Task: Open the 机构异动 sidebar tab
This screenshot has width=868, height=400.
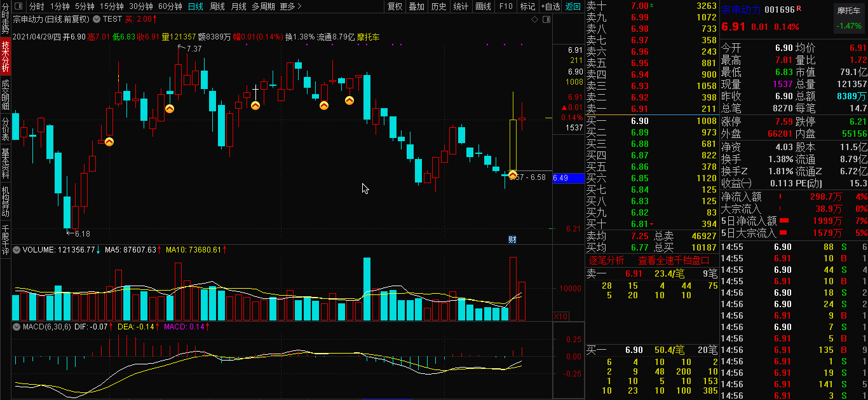Action: click(5, 201)
